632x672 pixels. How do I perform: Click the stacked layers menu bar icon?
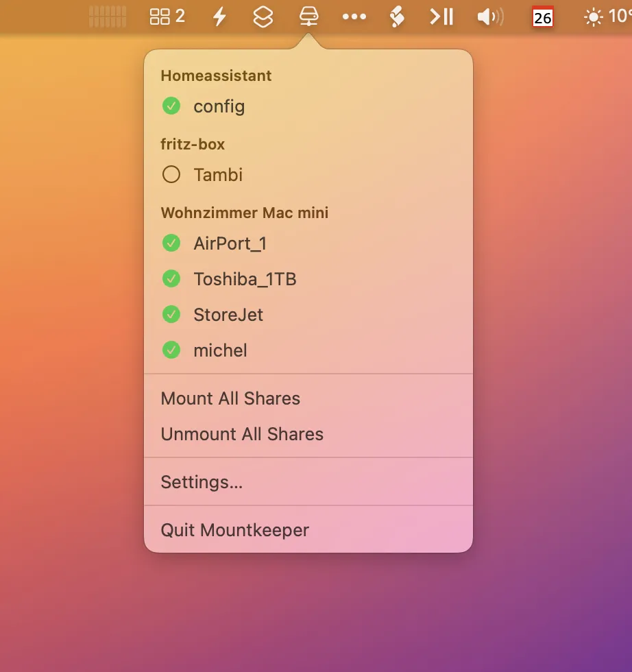[x=263, y=16]
